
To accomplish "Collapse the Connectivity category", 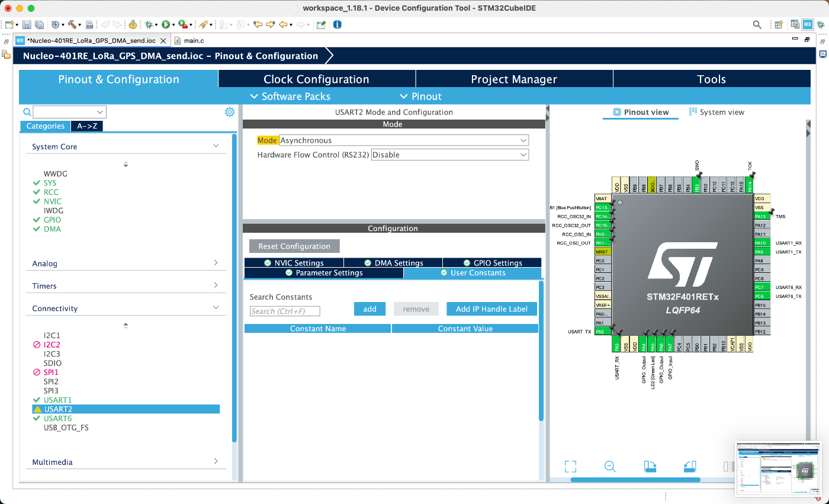I will [x=216, y=307].
